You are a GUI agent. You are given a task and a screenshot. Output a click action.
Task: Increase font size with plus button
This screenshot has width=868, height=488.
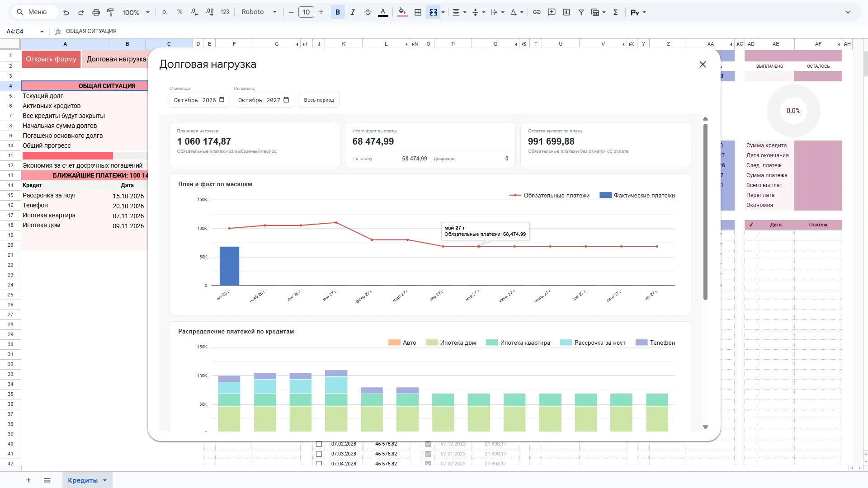coord(321,12)
